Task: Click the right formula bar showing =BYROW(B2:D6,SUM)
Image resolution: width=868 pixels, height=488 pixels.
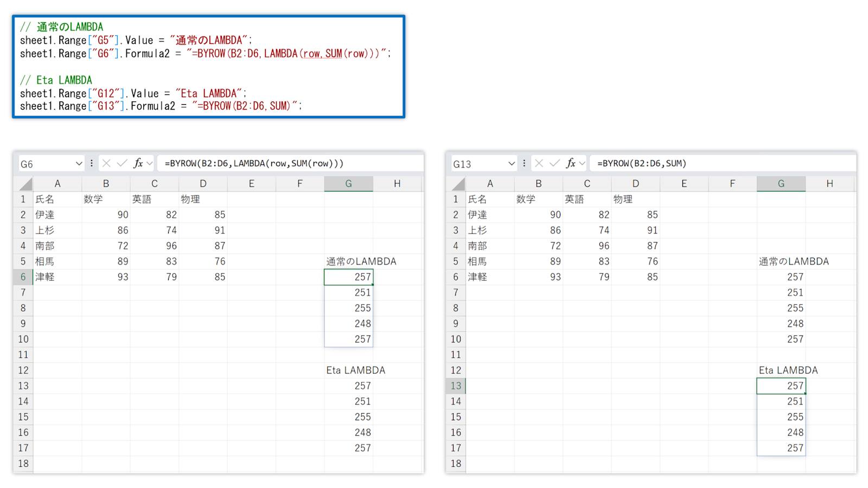Action: [x=723, y=163]
